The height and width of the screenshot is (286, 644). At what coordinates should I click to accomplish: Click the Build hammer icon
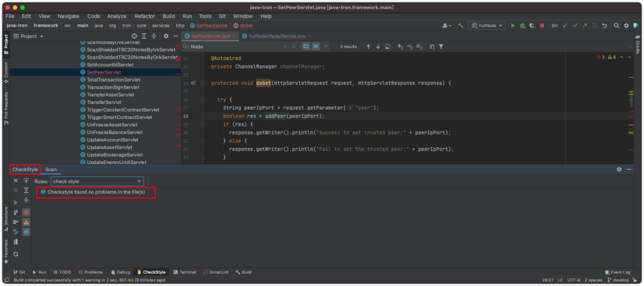pos(461,26)
